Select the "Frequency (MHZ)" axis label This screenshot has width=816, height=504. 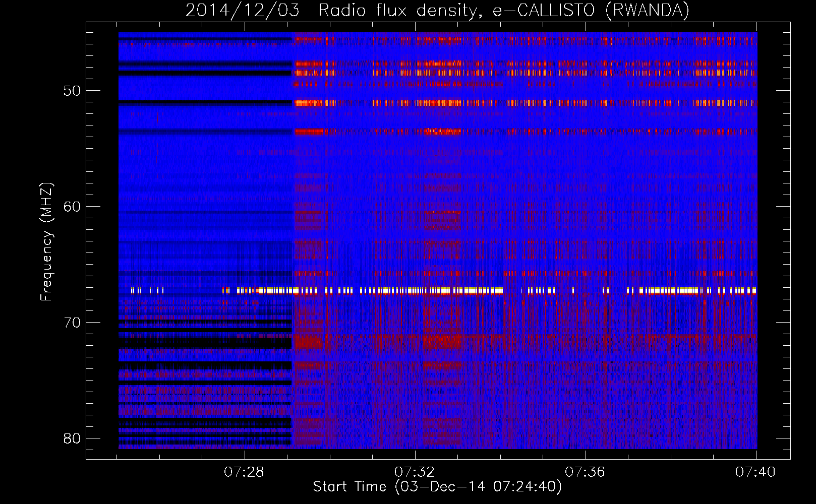click(x=46, y=241)
